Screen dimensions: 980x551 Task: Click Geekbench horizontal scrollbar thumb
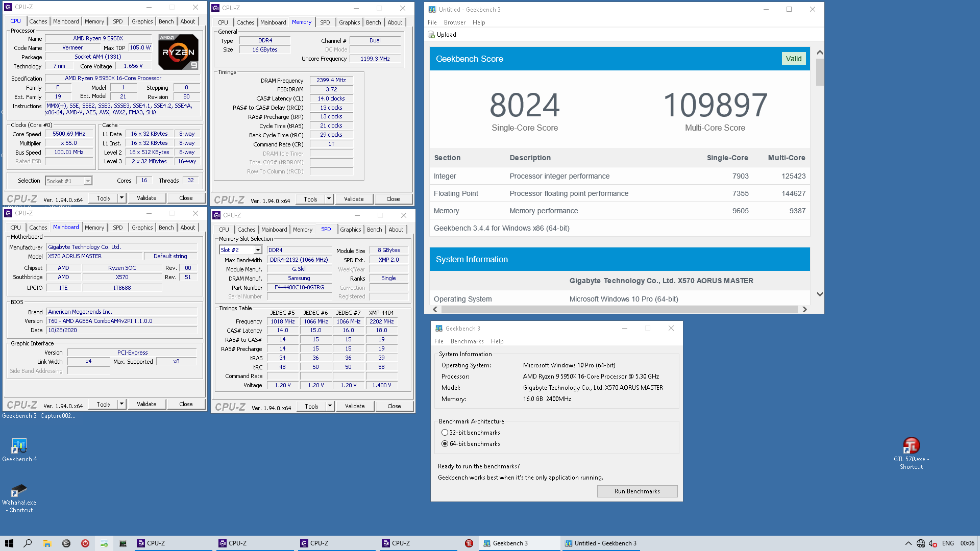click(619, 309)
